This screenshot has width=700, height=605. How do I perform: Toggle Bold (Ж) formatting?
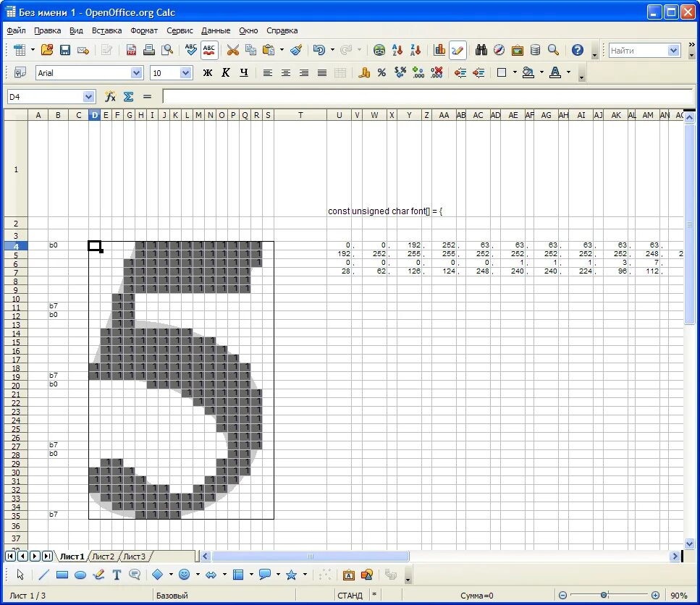point(208,72)
